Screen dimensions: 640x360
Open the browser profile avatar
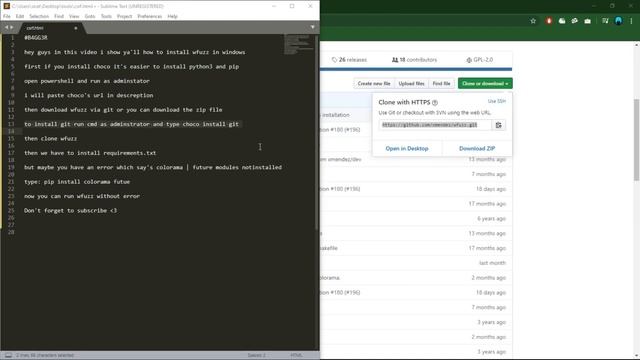(619, 21)
